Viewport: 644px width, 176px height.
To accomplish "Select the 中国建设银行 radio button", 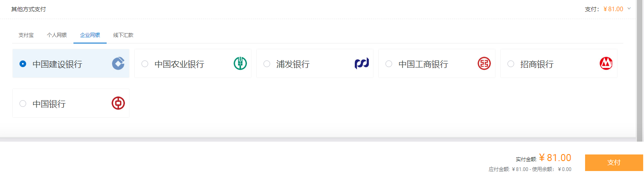I will (23, 64).
